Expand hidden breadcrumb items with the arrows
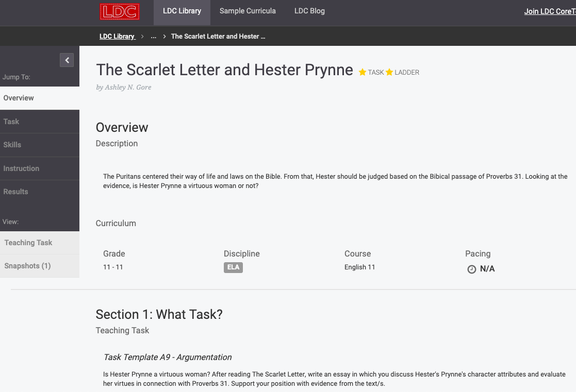The image size is (576, 392). point(164,37)
